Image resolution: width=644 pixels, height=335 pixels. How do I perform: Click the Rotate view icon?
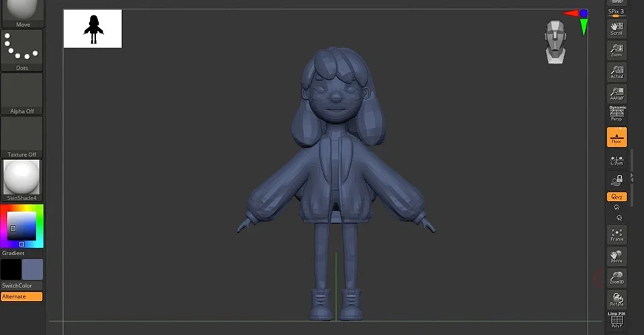tap(617, 299)
